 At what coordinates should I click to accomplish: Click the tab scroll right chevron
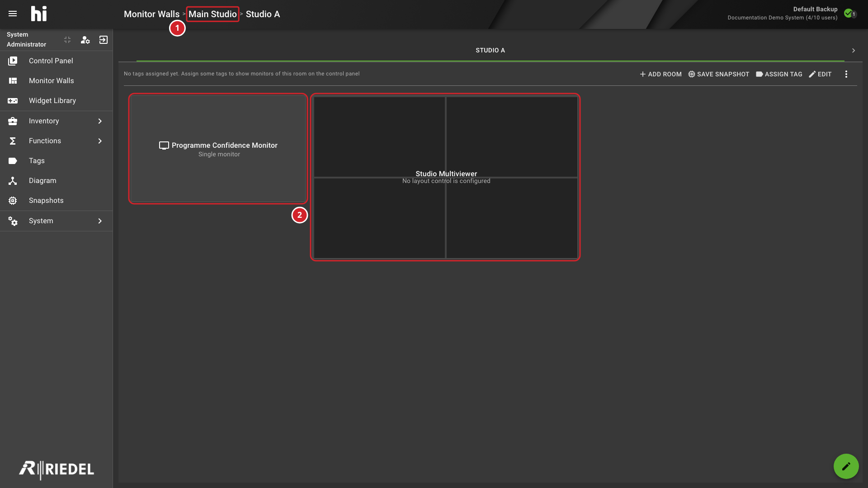pyautogui.click(x=854, y=50)
